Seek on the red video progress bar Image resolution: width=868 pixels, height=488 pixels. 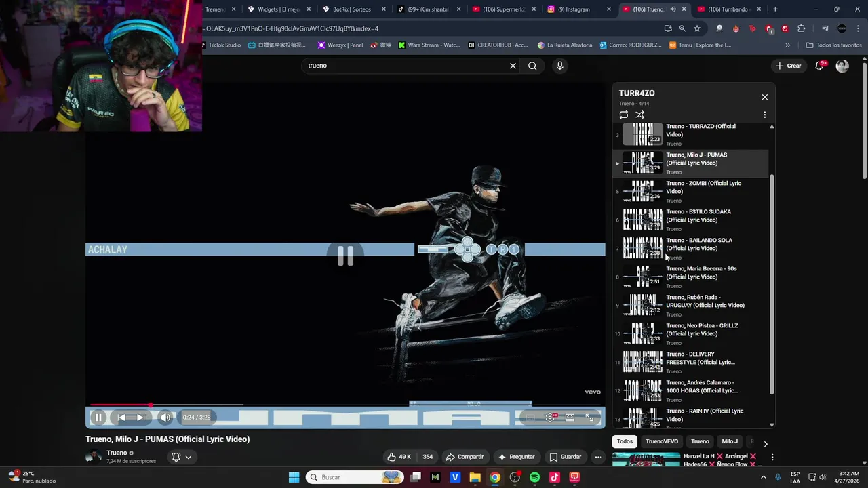pos(344,405)
